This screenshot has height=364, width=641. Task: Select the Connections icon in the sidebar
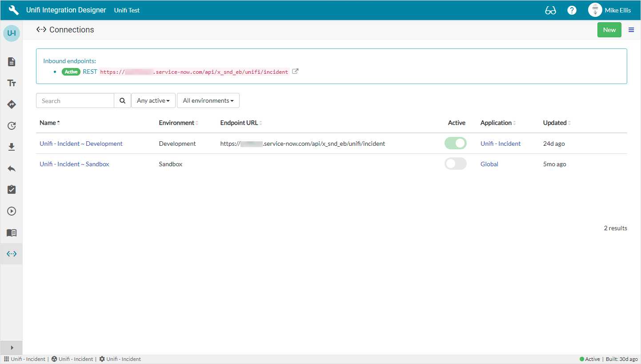(11, 254)
